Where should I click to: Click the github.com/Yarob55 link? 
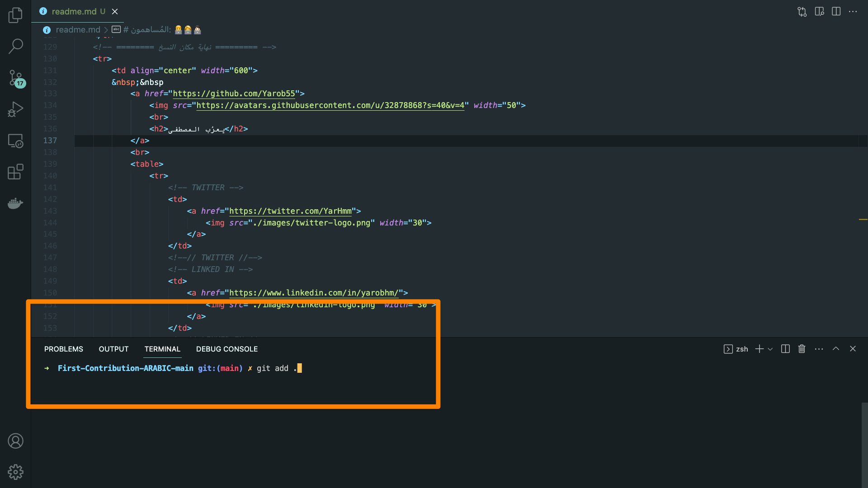point(234,94)
